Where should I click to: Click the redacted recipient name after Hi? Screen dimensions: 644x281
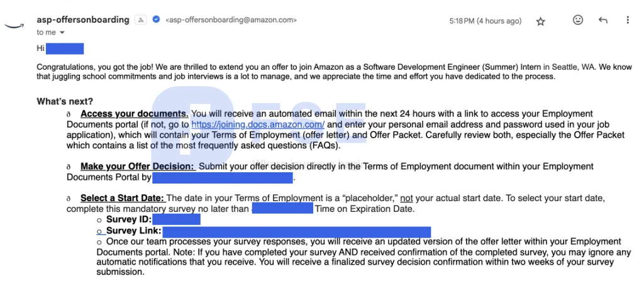65,48
